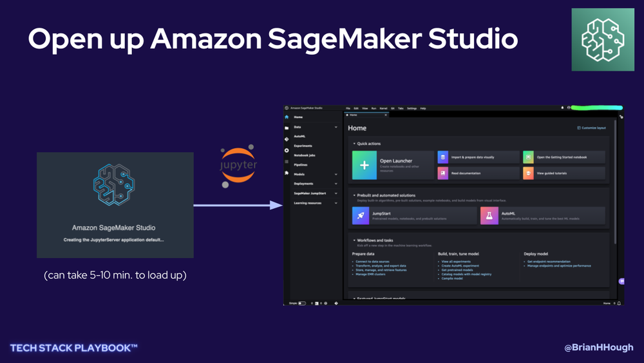This screenshot has height=363, width=644.
Task: Click the green plus Open Launcher tile
Action: pyautogui.click(x=365, y=165)
